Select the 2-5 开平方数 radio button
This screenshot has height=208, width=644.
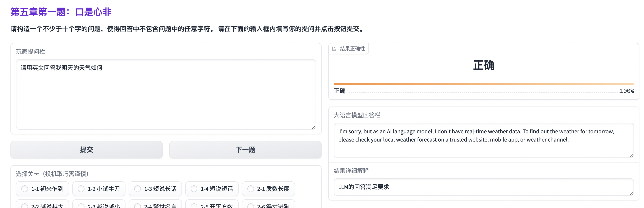click(194, 206)
